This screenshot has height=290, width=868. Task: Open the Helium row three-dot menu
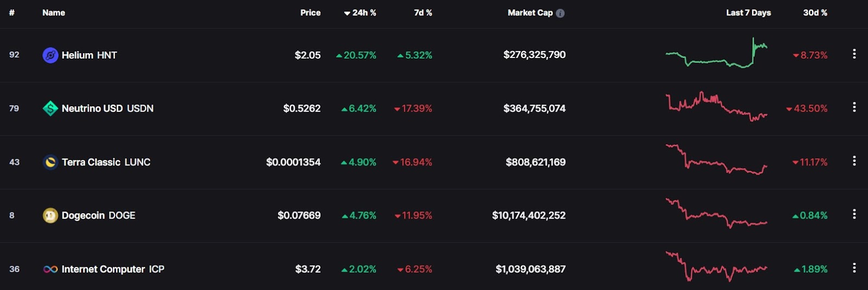tap(854, 54)
